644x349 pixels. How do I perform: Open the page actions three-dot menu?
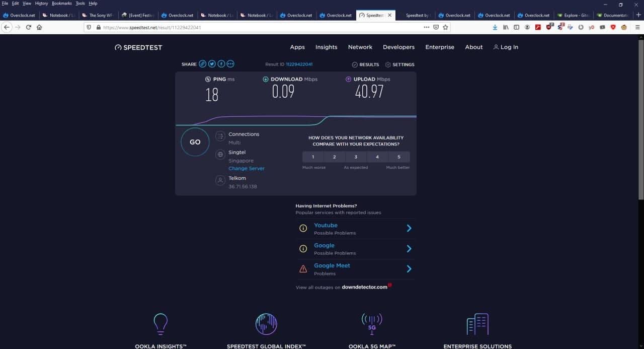(x=427, y=27)
